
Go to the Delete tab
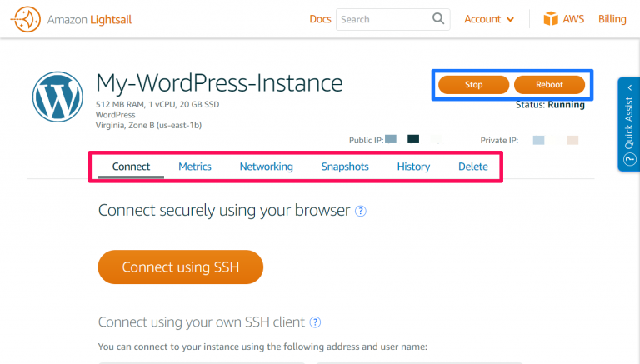pyautogui.click(x=473, y=167)
